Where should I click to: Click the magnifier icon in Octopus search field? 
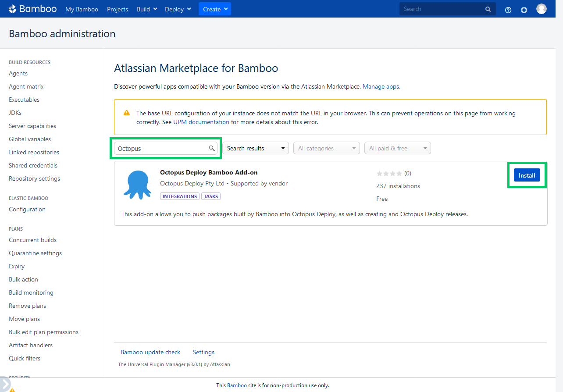tap(212, 148)
